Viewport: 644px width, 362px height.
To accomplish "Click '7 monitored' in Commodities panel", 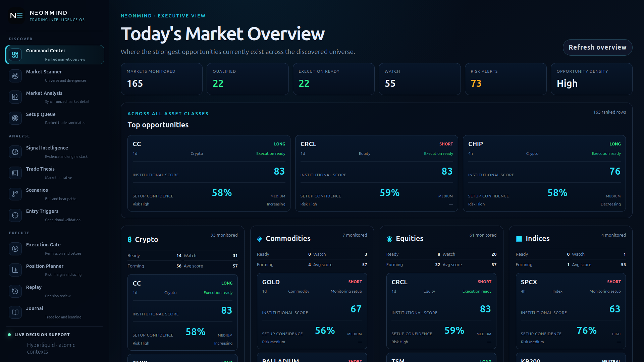I will 355,235.
